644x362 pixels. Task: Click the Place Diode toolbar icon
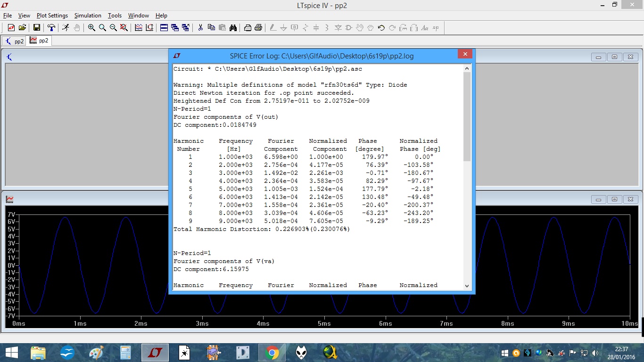pos(338,28)
